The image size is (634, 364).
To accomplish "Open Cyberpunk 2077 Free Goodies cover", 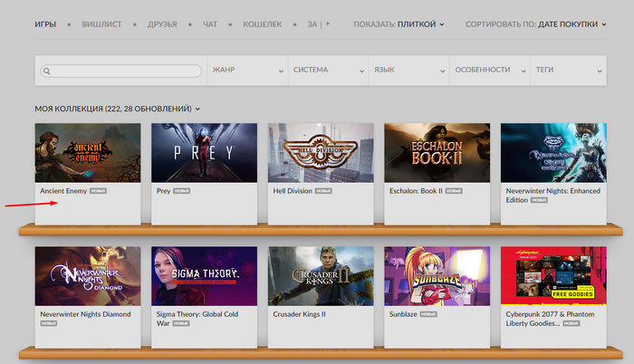I will click(x=553, y=276).
